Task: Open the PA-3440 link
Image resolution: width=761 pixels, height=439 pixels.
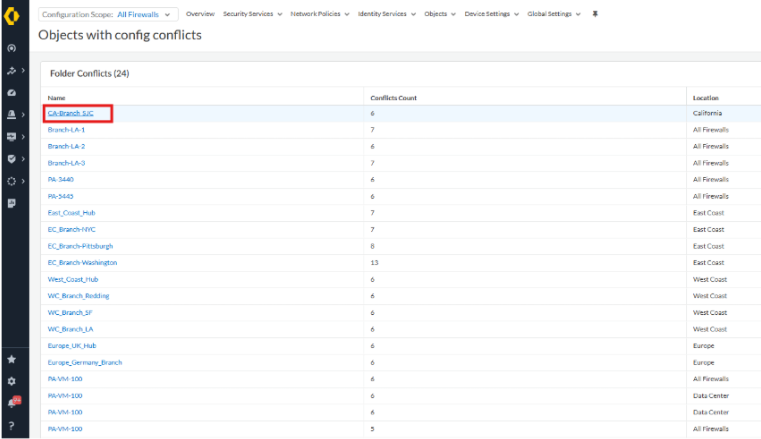Action: coord(61,179)
